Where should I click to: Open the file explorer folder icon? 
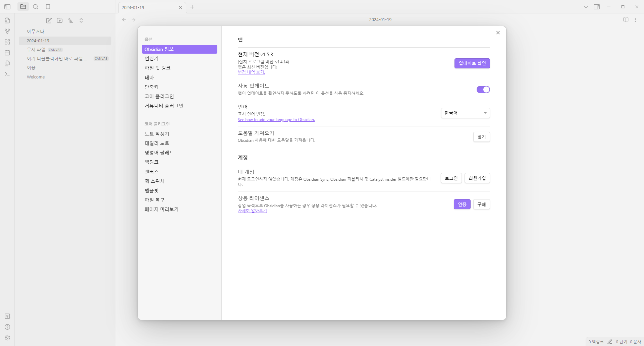(x=23, y=7)
